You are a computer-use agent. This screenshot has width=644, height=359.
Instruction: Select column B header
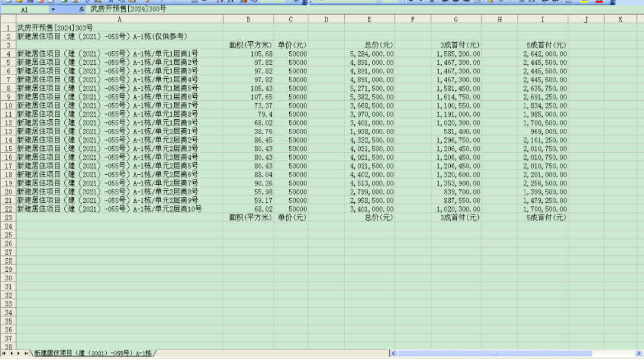point(248,19)
